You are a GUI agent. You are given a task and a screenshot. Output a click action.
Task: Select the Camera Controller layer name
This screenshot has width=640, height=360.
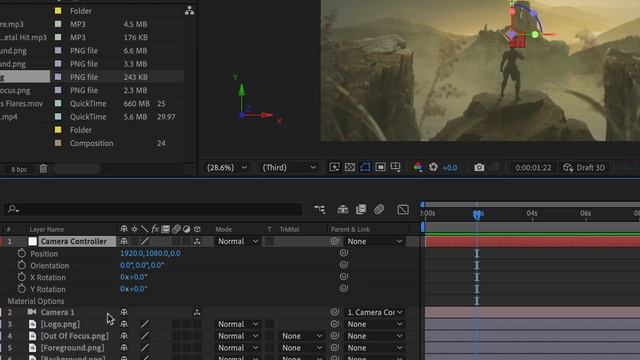[73, 242]
